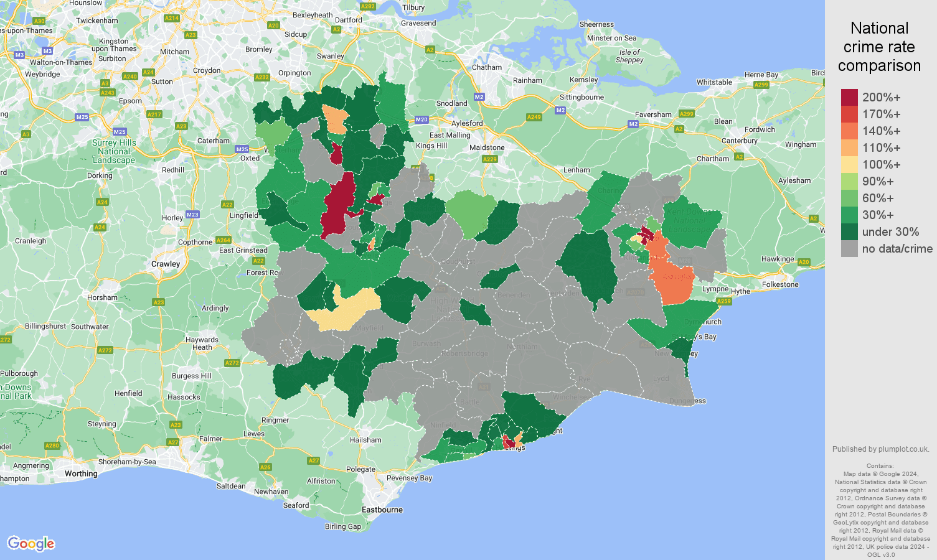The image size is (937, 560).
Task: Click the 100%+ legend color swatch
Action: (849, 165)
